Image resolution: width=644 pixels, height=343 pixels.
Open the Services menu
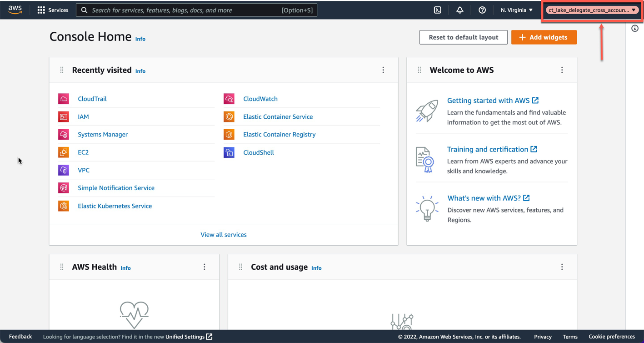(53, 10)
